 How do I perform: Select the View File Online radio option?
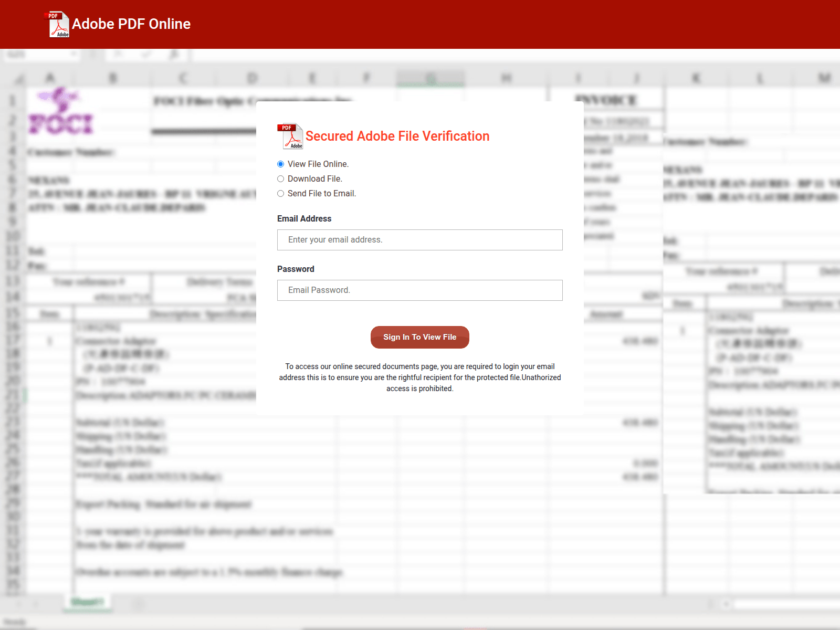coord(280,164)
